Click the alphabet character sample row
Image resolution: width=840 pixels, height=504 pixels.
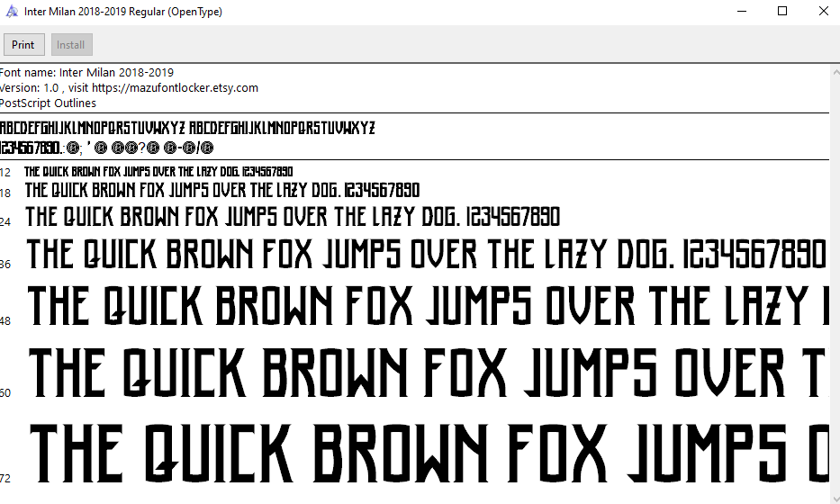tap(187, 127)
